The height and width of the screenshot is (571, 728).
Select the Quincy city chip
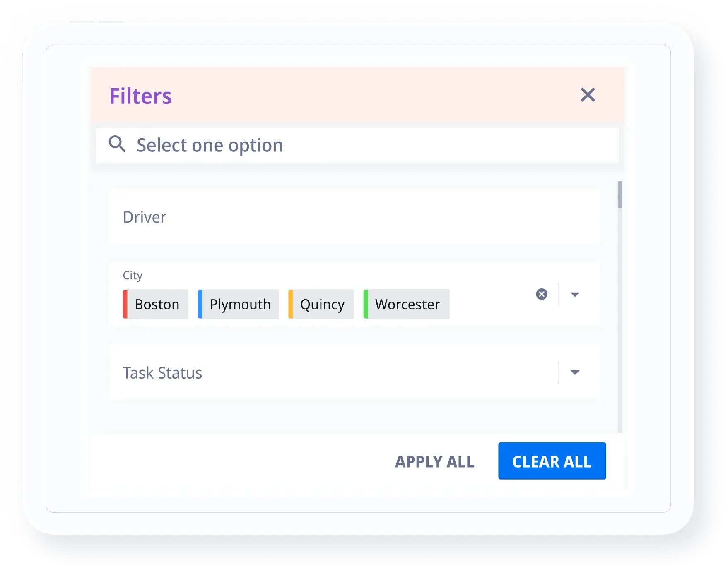322,305
